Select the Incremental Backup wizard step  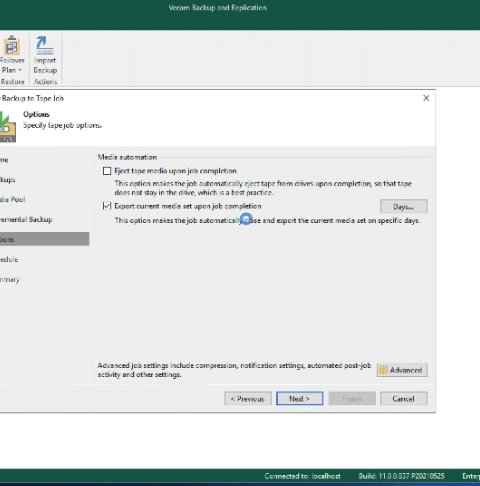pyautogui.click(x=26, y=219)
